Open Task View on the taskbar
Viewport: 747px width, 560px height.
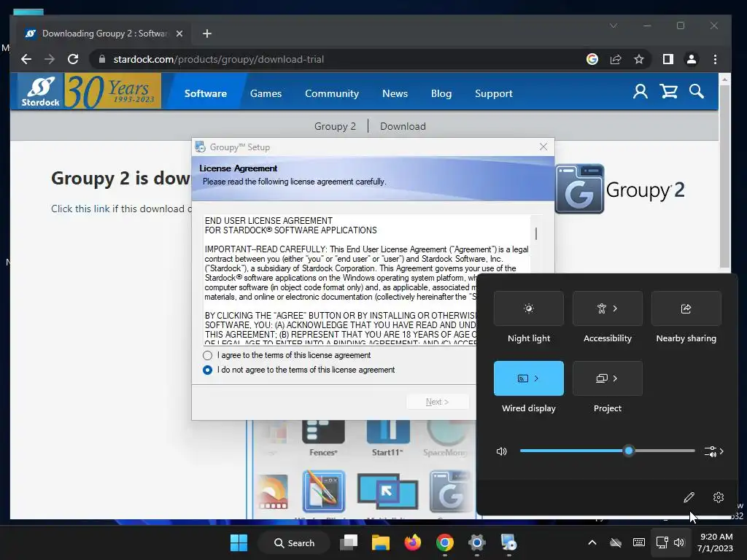[349, 542]
